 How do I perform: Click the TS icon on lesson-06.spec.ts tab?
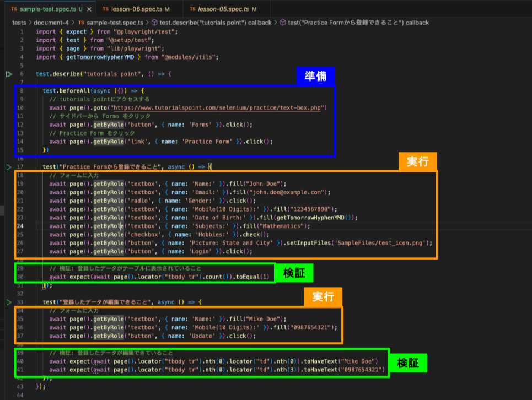tap(105, 10)
